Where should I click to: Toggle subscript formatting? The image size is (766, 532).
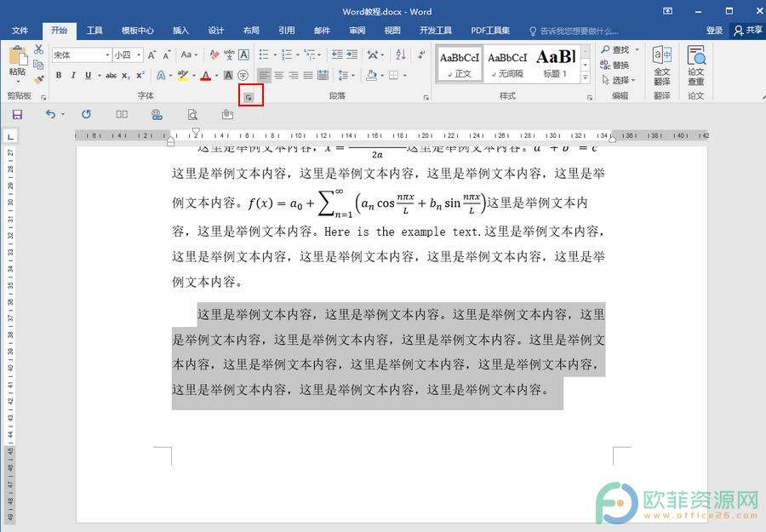coord(126,75)
